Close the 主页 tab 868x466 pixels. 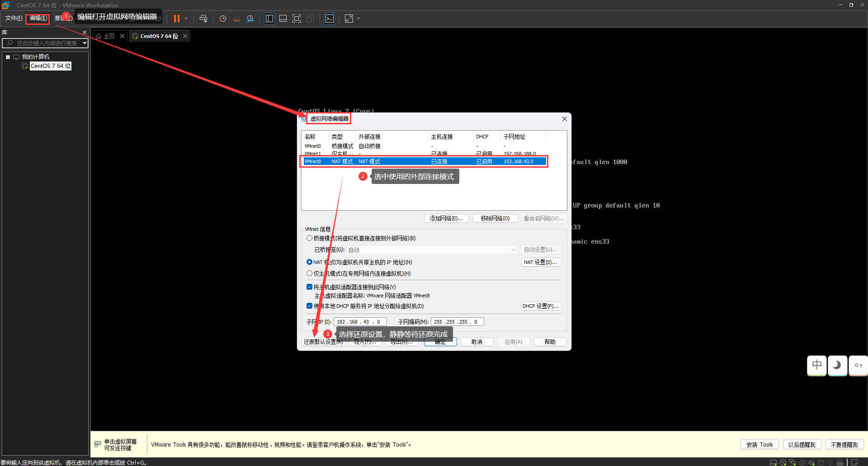[122, 36]
